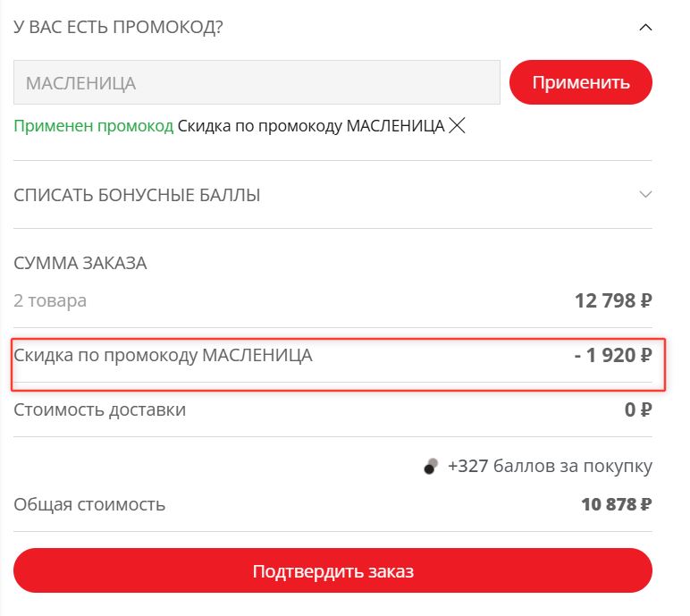Click the promo code input field
Image resolution: width=690 pixels, height=616 pixels.
[257, 83]
